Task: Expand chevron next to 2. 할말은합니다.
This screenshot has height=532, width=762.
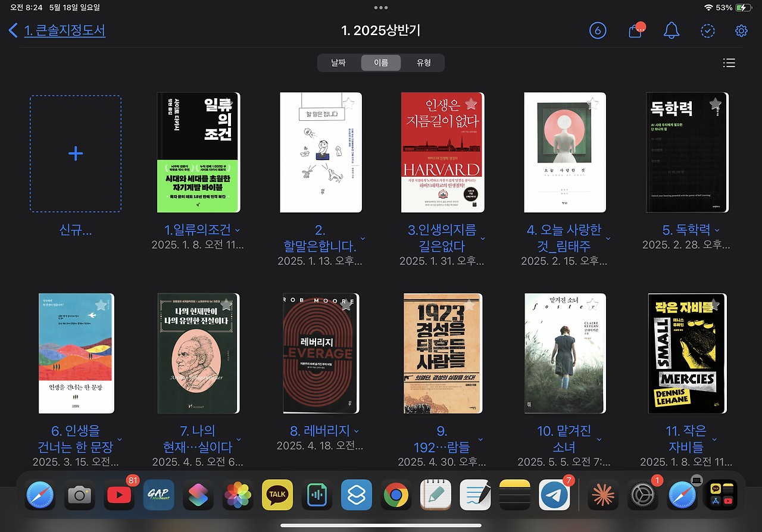Action: 363,239
